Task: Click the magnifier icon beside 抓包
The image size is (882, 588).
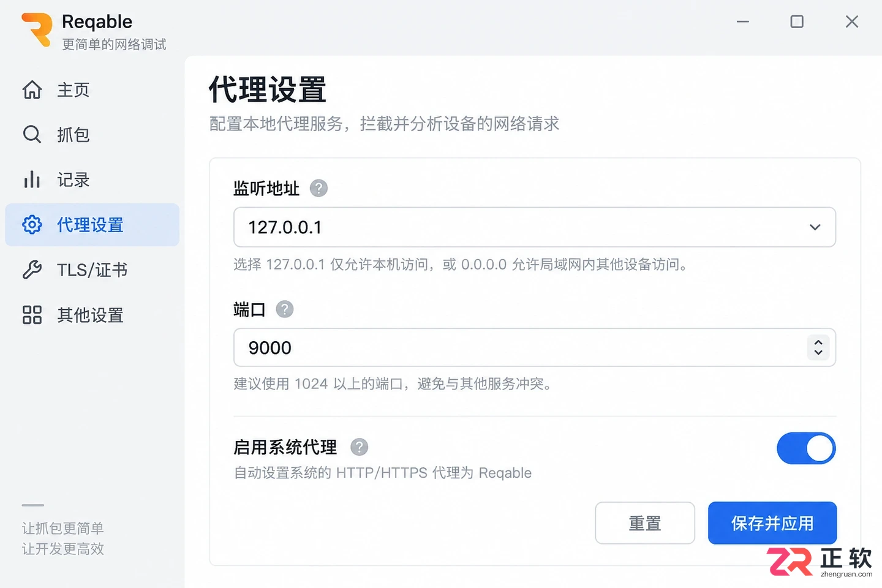Action: click(x=32, y=134)
